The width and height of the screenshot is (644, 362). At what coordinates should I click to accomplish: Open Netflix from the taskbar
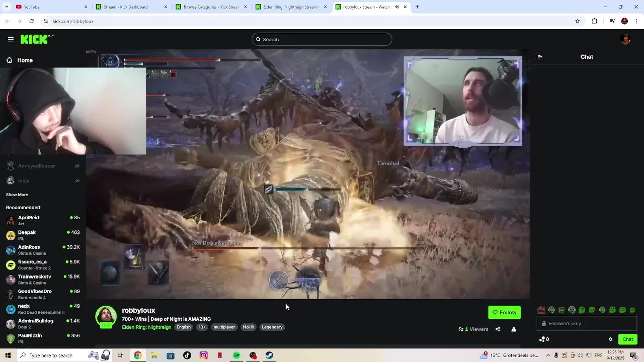[x=220, y=355]
